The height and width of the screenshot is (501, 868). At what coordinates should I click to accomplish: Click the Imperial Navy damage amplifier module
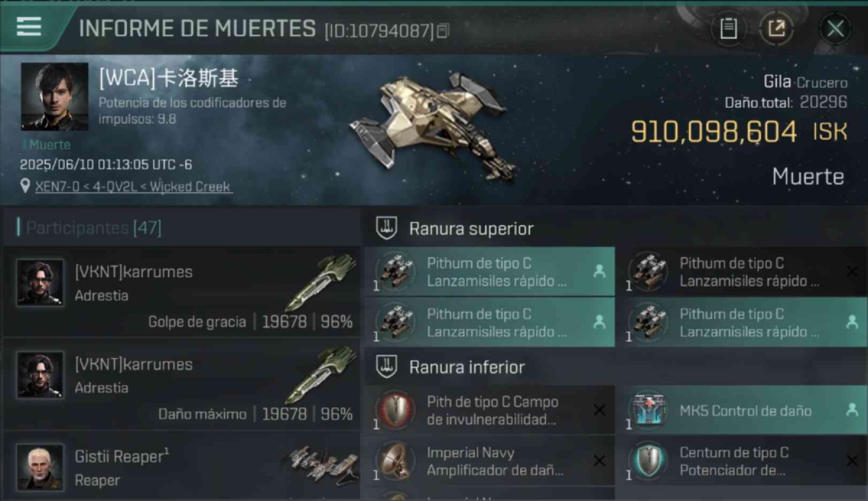(x=489, y=461)
